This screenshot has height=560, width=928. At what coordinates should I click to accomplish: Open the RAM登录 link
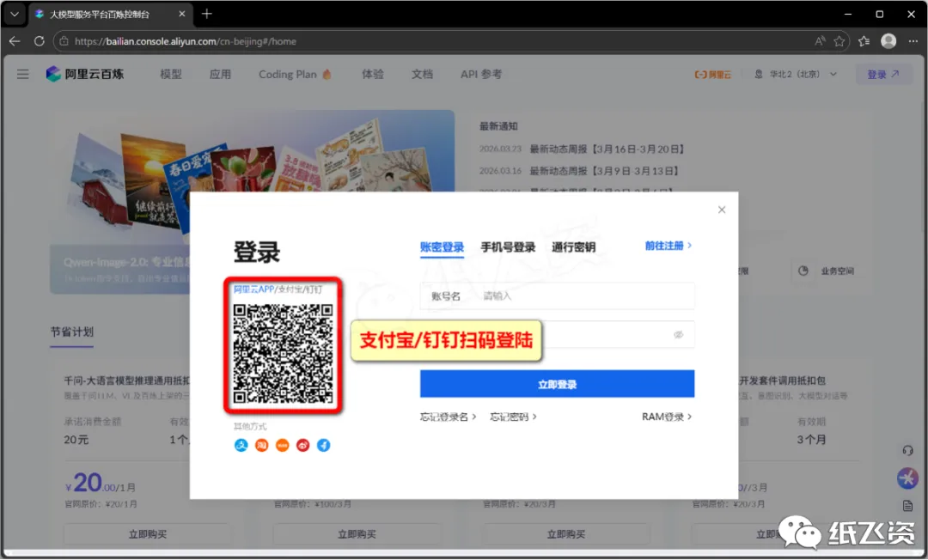click(667, 417)
